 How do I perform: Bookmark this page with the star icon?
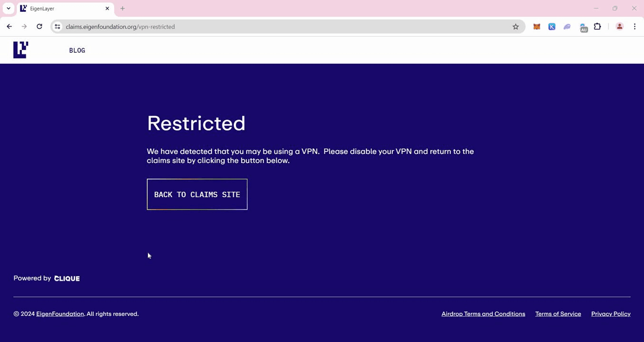516,27
